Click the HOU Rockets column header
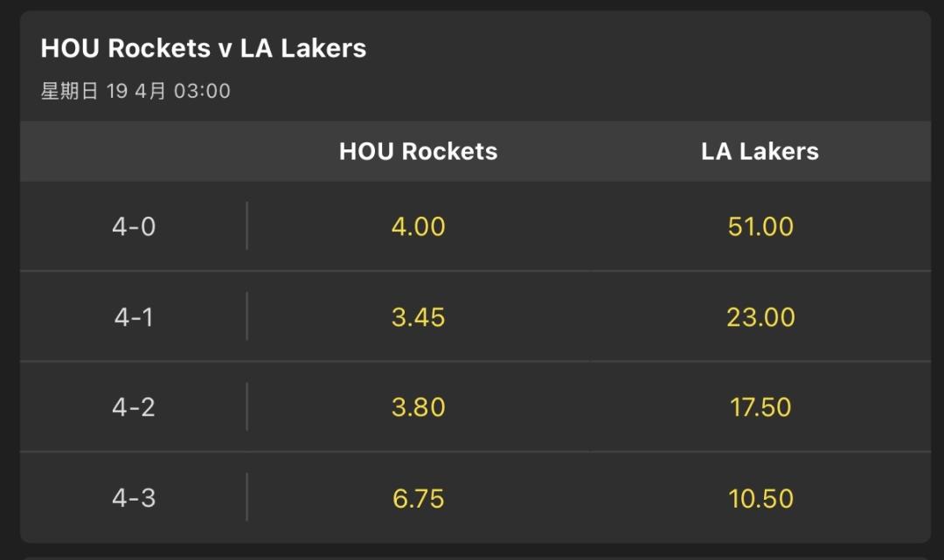 [x=418, y=151]
